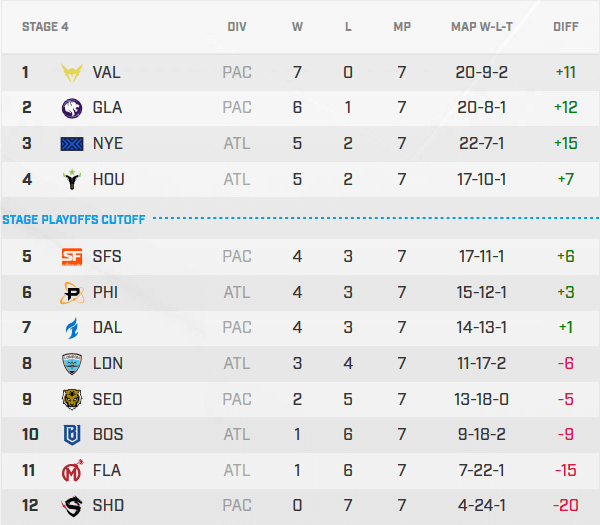
Task: Click the MAP W-L-T column header
Action: (x=483, y=27)
